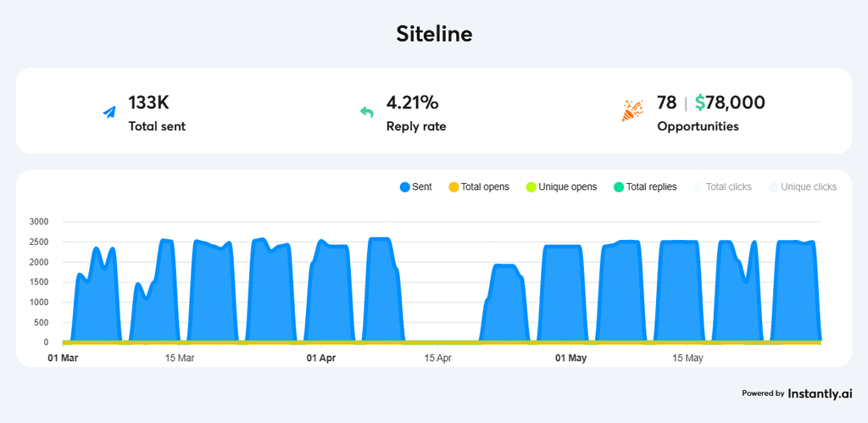Click the party popper Opportunities icon

632,111
